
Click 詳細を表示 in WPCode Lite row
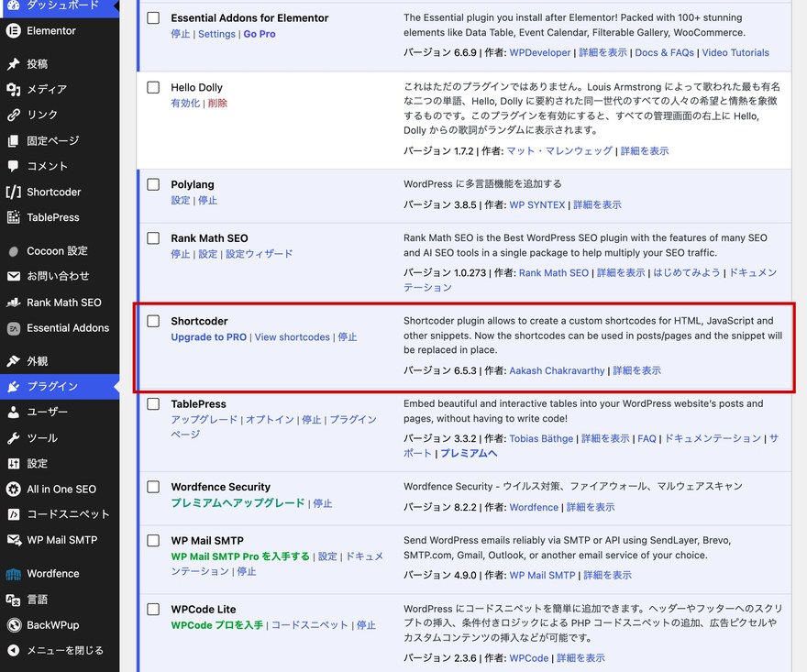click(x=580, y=658)
